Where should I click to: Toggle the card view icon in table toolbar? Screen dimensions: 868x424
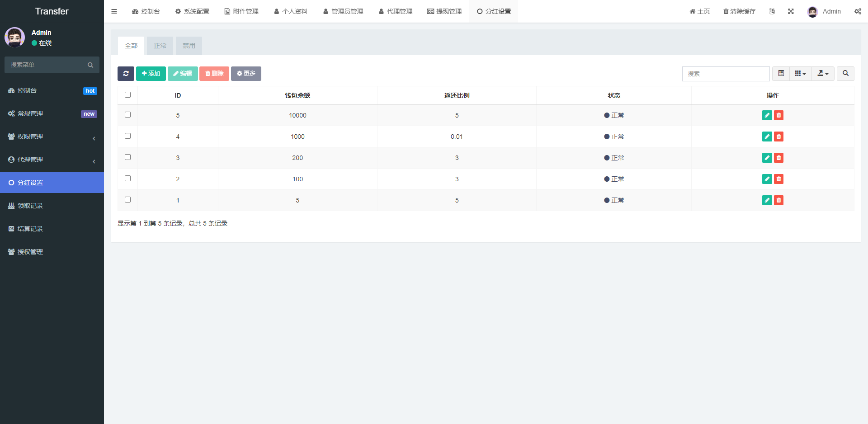click(781, 74)
